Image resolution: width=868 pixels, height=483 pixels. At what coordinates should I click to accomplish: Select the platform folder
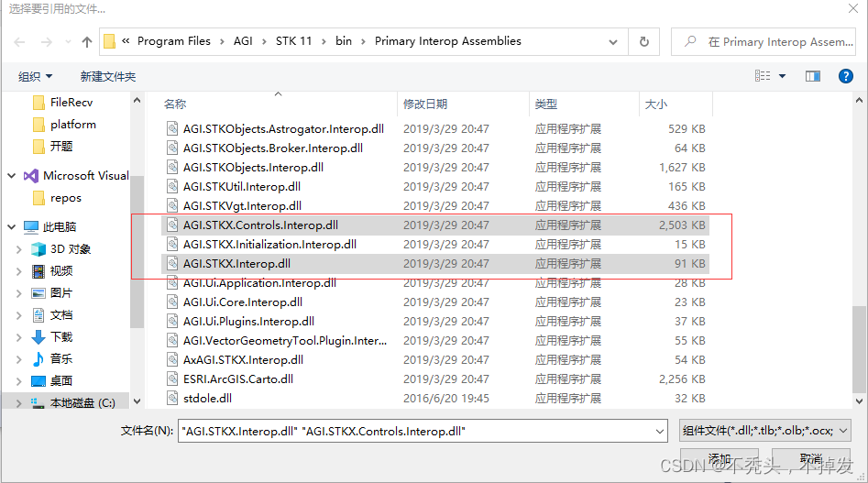pos(72,125)
